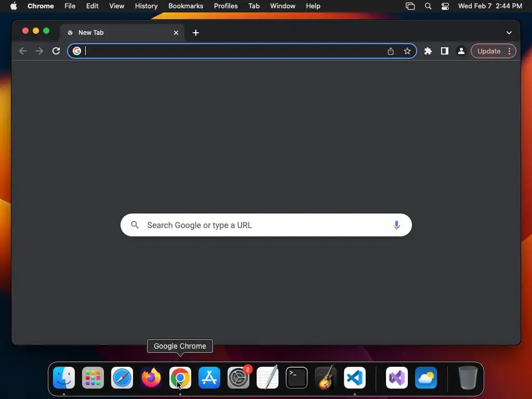532x399 pixels.
Task: Open Visual Studio Code from the Dock
Action: [x=354, y=378]
